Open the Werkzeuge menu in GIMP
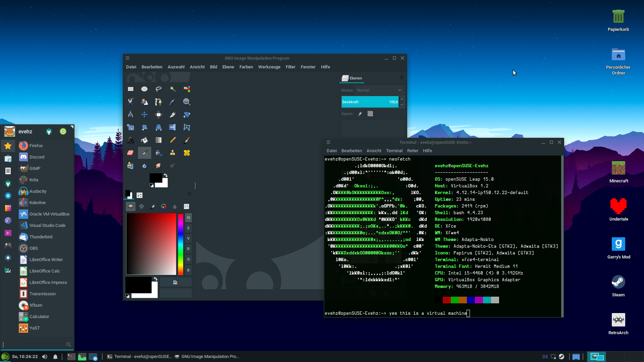 click(x=269, y=67)
